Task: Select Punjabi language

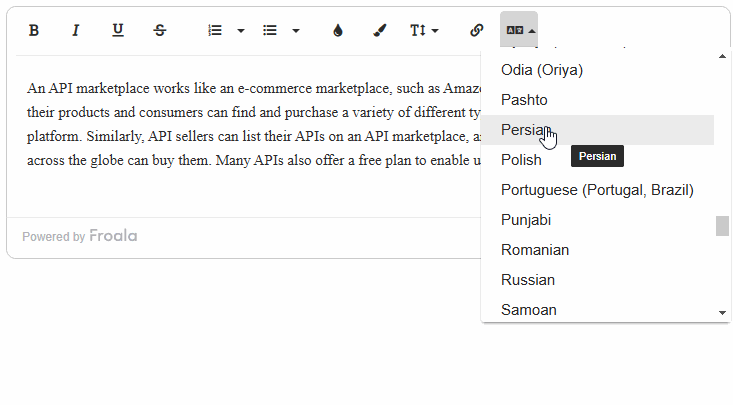Action: (597, 220)
